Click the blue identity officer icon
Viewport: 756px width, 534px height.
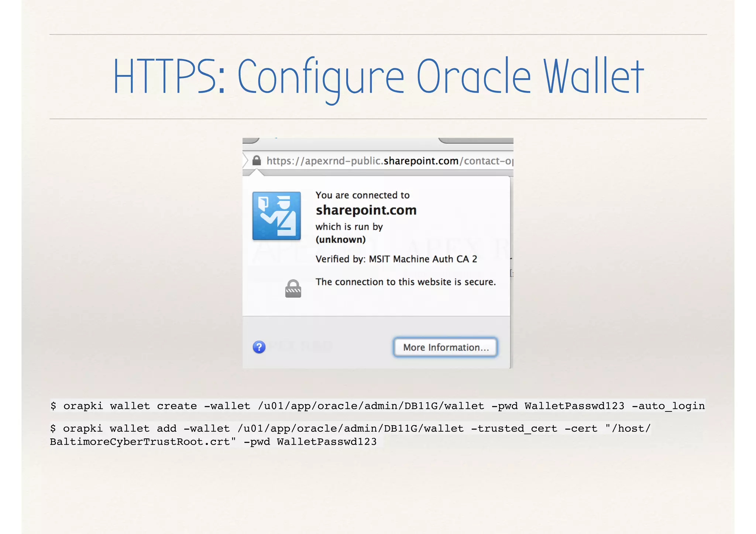pyautogui.click(x=276, y=216)
